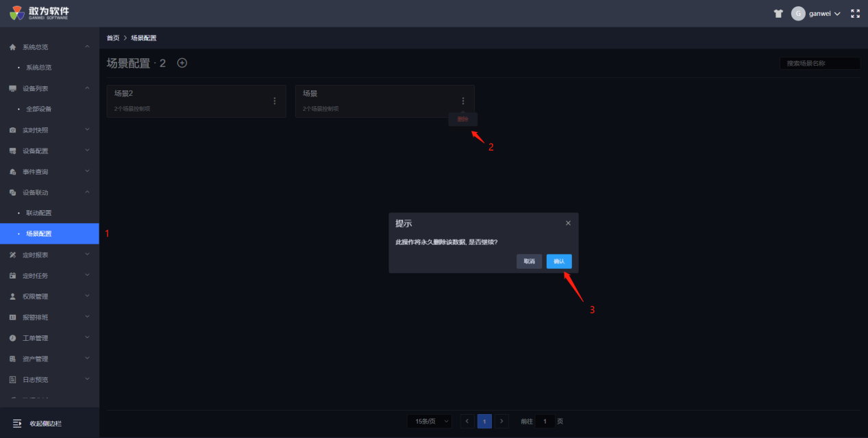The width and height of the screenshot is (868, 438).
Task: Expand the 权限管理 menu chevron
Action: click(87, 296)
